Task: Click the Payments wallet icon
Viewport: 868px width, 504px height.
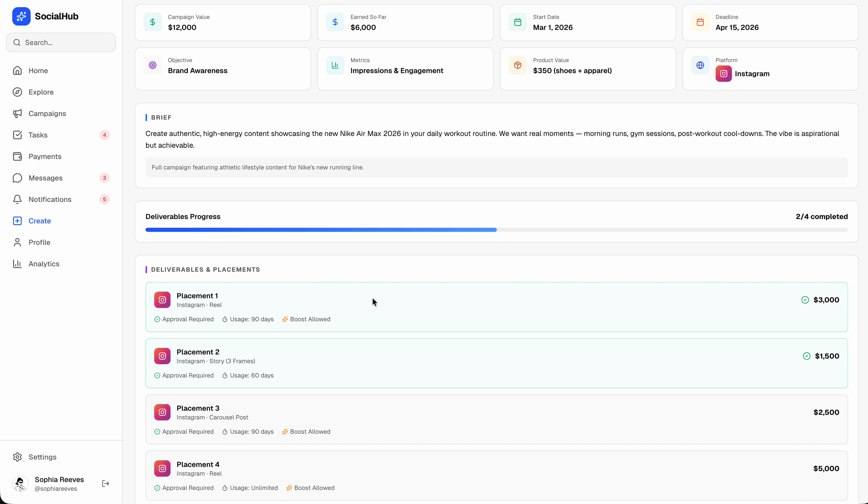Action: pos(18,156)
